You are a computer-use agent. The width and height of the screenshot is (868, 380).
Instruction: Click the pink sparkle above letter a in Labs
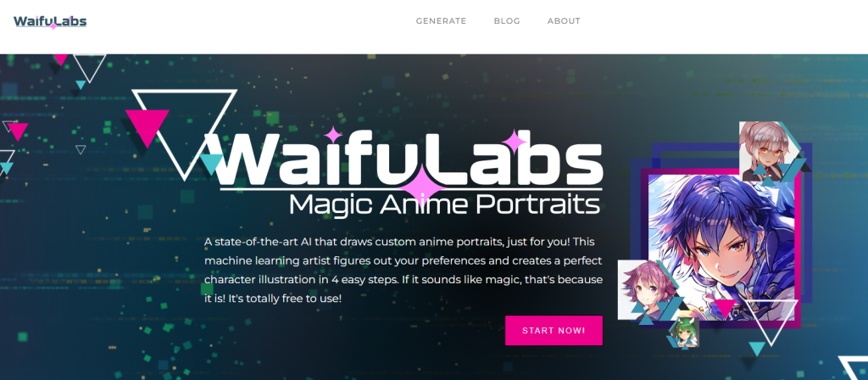tap(515, 142)
